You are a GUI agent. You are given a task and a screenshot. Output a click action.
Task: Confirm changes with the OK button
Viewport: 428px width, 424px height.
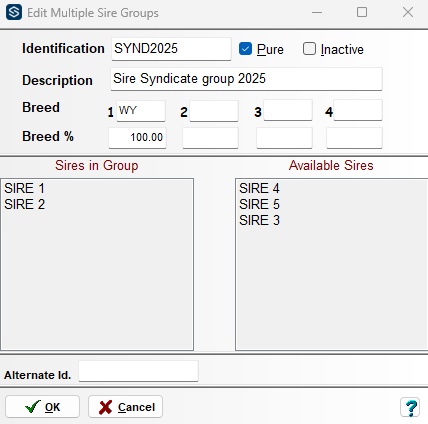(42, 407)
